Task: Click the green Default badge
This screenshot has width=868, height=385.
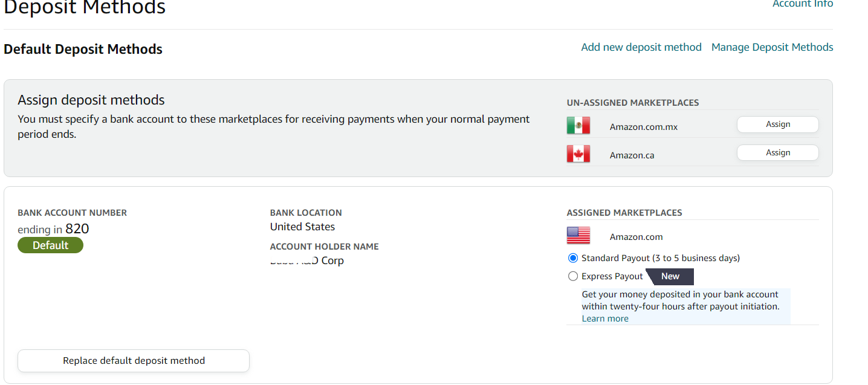Action: point(50,245)
